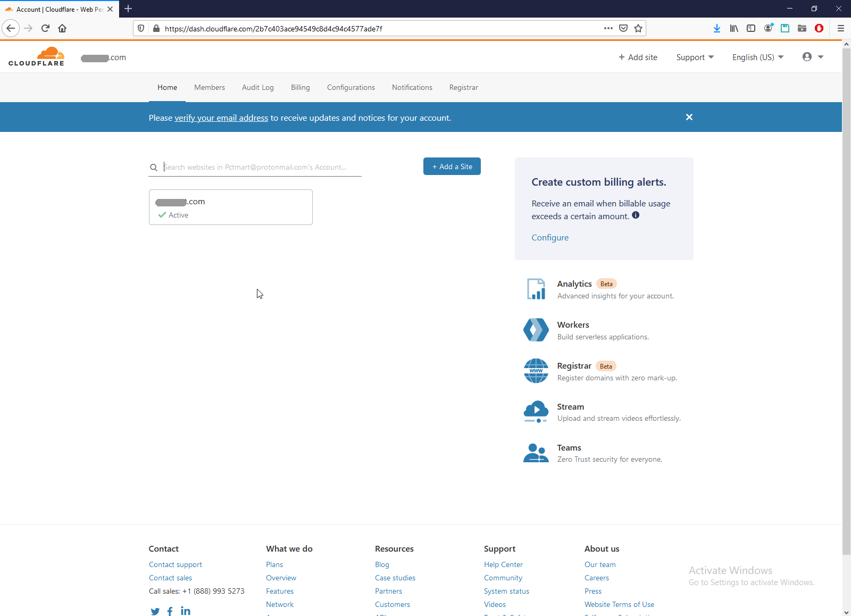The image size is (851, 616).
Task: Expand the Support dropdown
Action: tap(695, 57)
